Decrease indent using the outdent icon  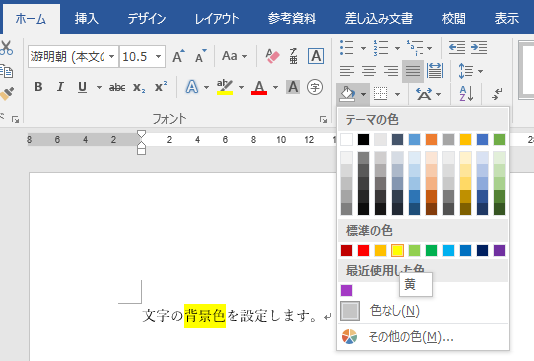tap(457, 48)
